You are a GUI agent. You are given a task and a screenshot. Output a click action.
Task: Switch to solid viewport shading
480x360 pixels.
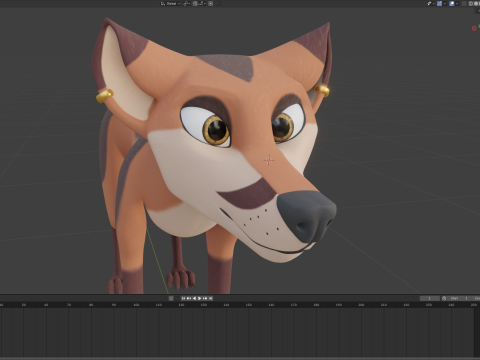(476, 3)
